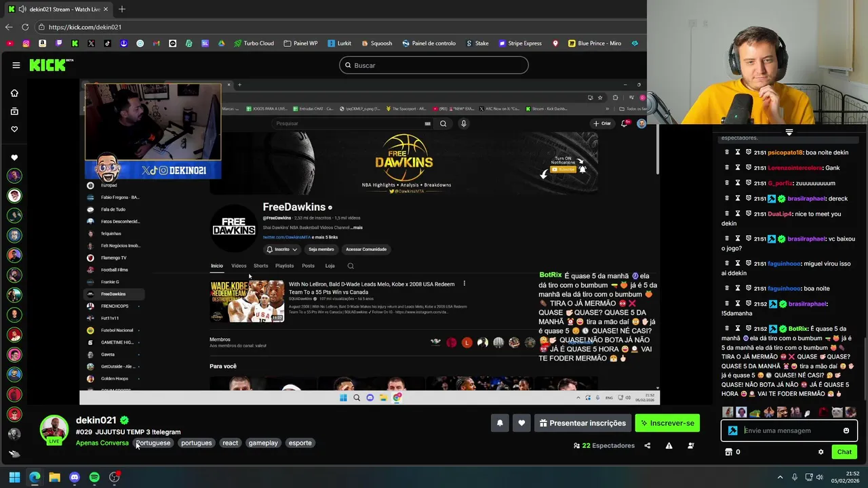868x488 pixels.
Task: Open a new browser tab
Action: coord(122,9)
